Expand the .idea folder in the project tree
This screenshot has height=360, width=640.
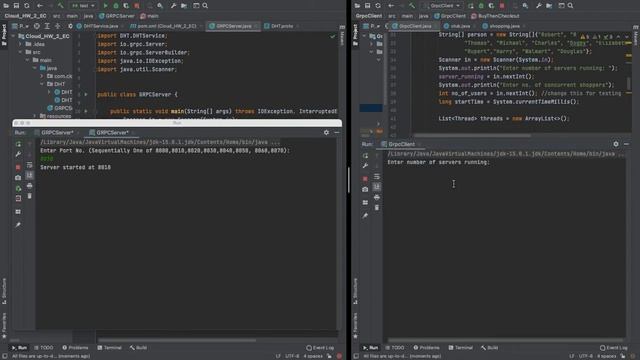pyautogui.click(x=20, y=44)
